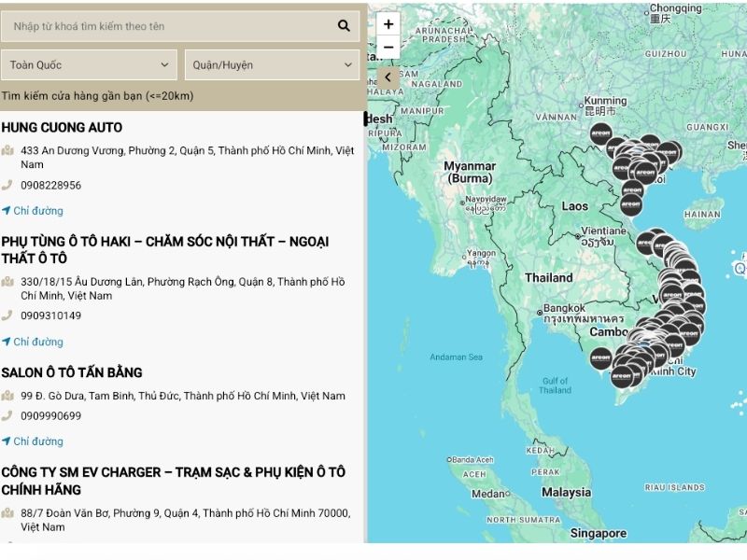Open the Toàn Quốc province dropdown

89,64
